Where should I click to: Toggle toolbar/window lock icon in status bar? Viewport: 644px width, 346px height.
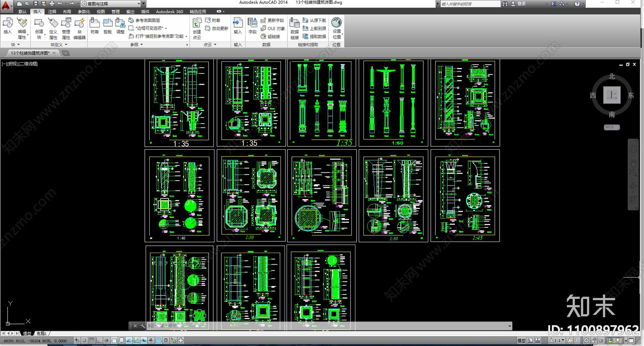tap(594, 340)
